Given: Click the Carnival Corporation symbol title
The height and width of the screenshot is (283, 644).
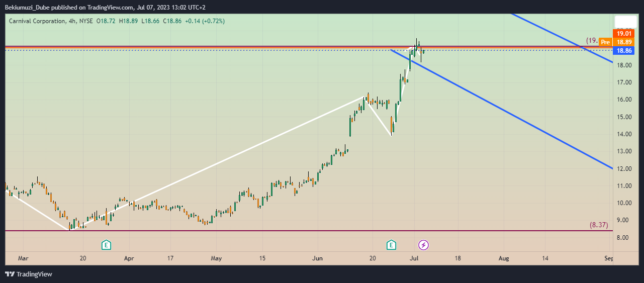Looking at the screenshot, I should coord(37,21).
